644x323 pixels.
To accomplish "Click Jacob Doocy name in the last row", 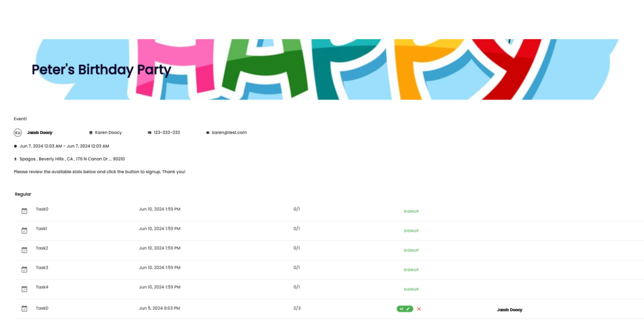I will click(509, 310).
